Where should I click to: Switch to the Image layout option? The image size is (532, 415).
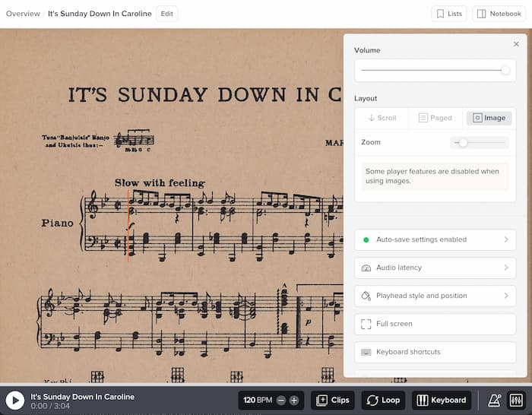tap(488, 118)
